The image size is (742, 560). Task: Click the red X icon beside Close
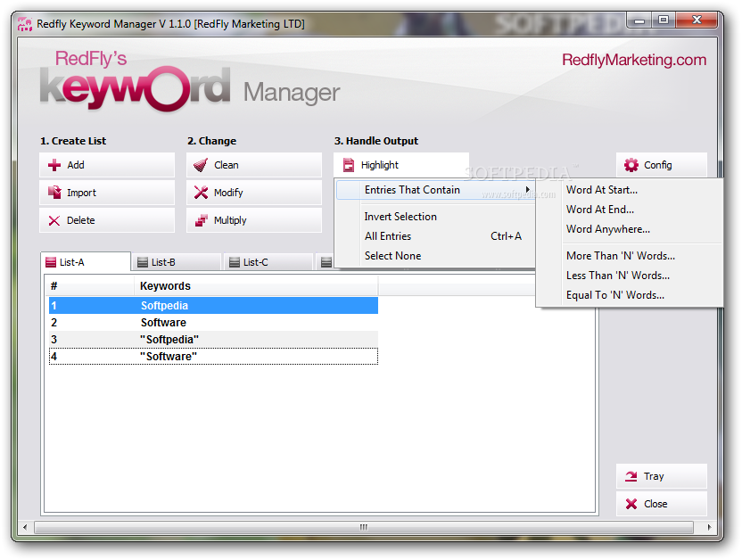click(631, 504)
